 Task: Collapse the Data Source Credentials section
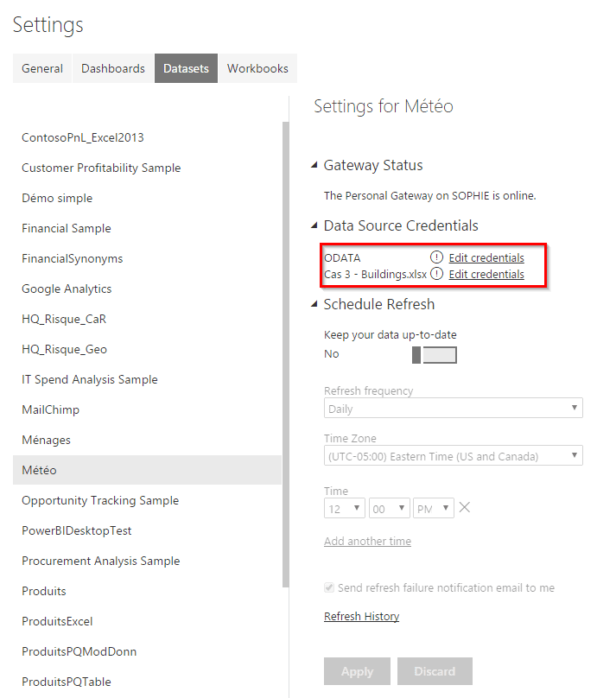pyautogui.click(x=313, y=226)
